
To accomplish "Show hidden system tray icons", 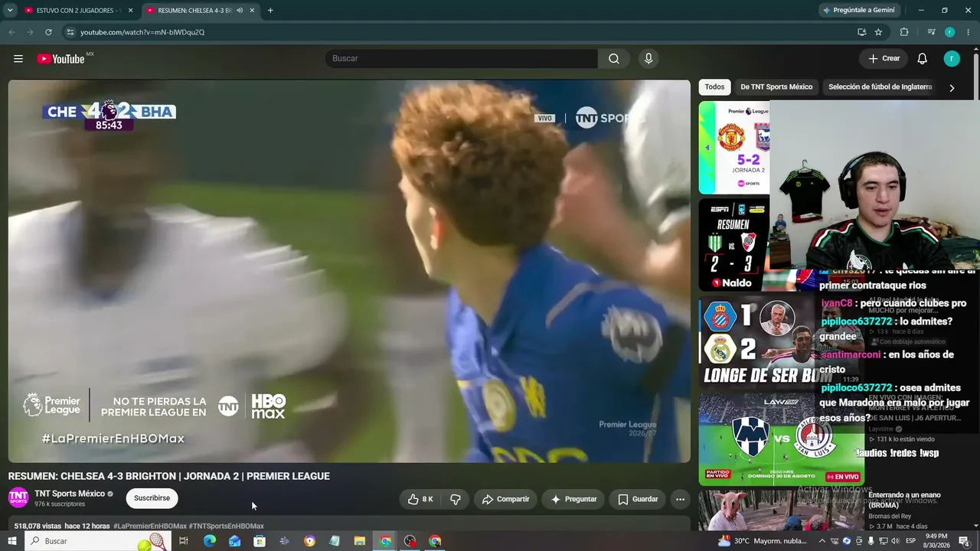I will (822, 541).
